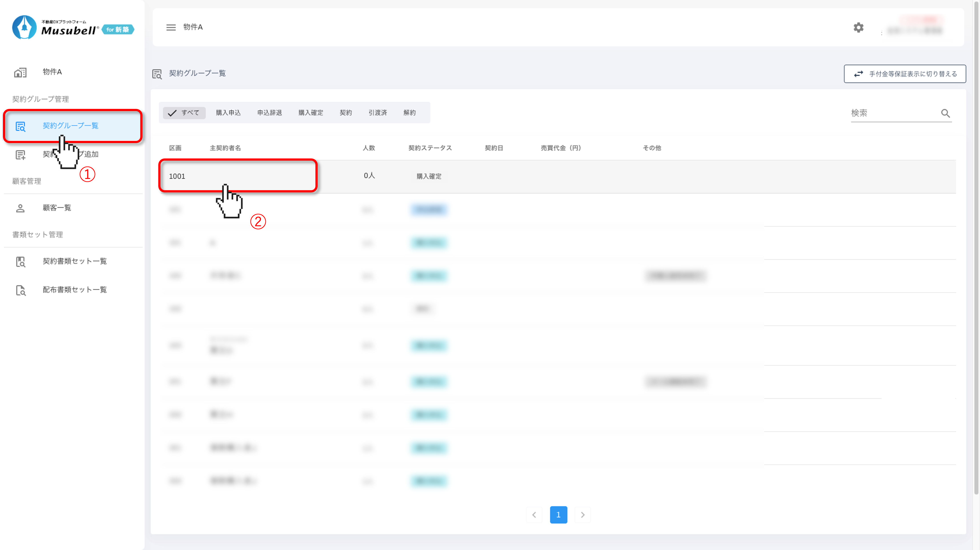Click the 配布書類セット一覧 file icon
This screenshot has width=980, height=550.
tap(20, 290)
